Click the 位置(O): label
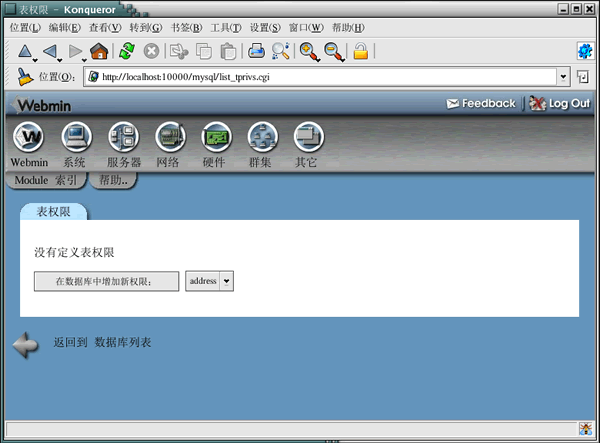This screenshot has height=443, width=600. pos(57,77)
